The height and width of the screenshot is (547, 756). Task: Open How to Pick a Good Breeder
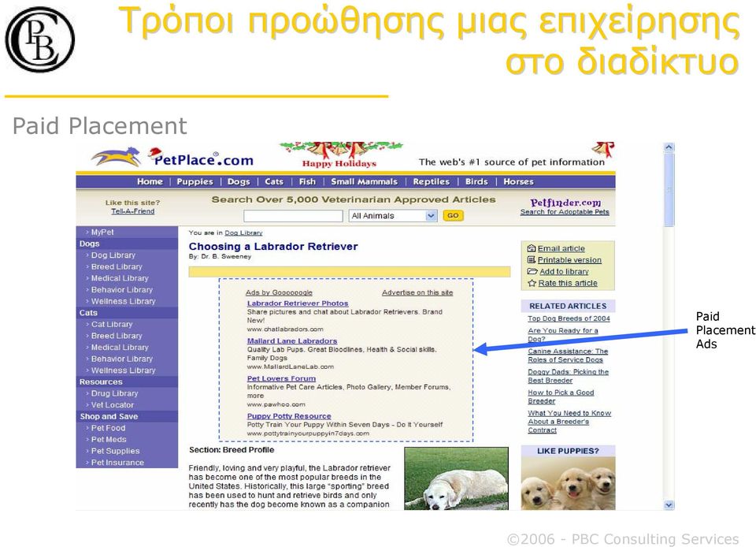[x=561, y=397]
